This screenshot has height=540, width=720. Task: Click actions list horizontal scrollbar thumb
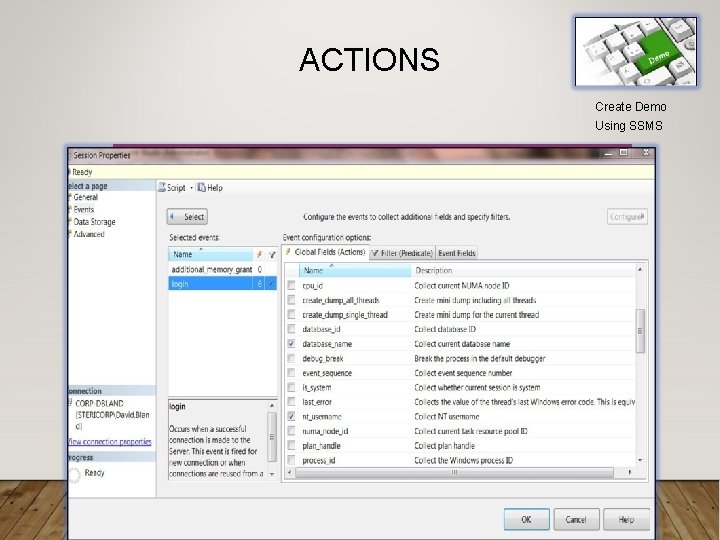click(454, 472)
